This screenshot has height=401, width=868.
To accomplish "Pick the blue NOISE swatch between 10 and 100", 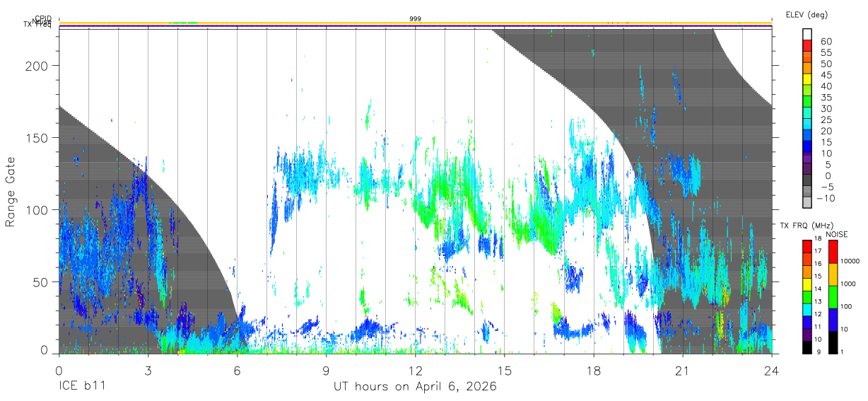I will (833, 319).
